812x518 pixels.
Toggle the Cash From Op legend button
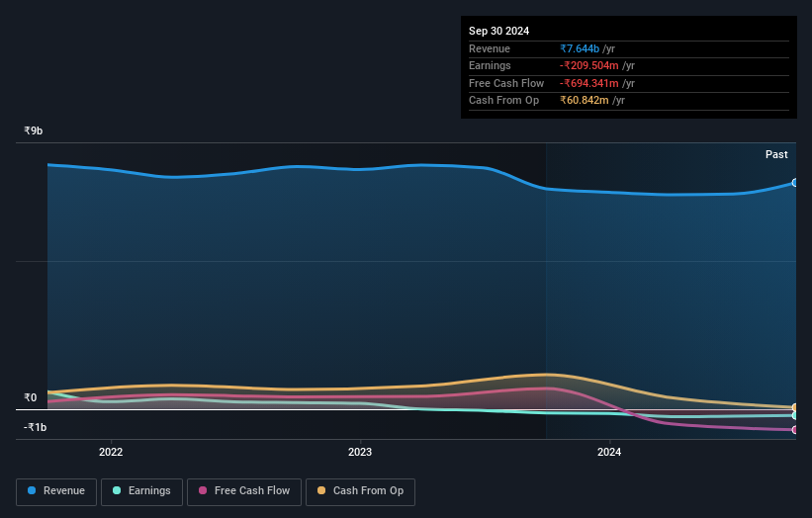360,491
